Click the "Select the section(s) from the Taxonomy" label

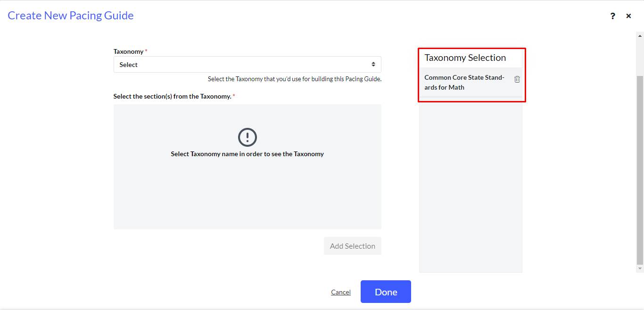point(172,96)
